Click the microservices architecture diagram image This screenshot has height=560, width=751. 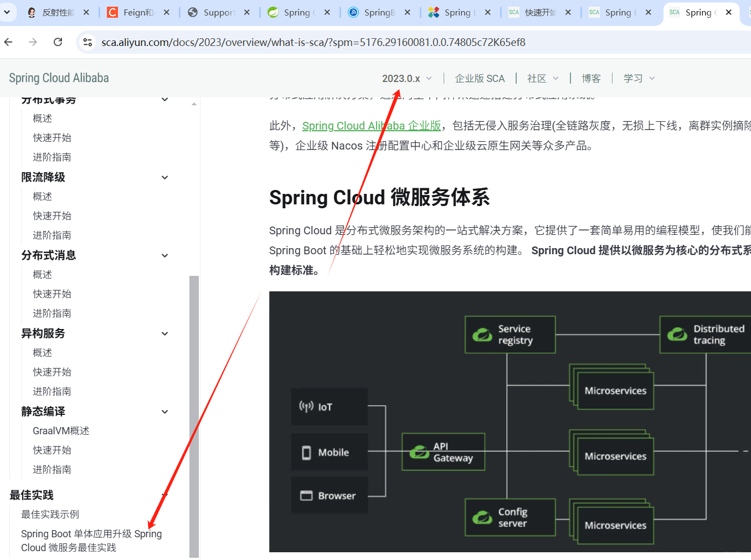(510, 422)
